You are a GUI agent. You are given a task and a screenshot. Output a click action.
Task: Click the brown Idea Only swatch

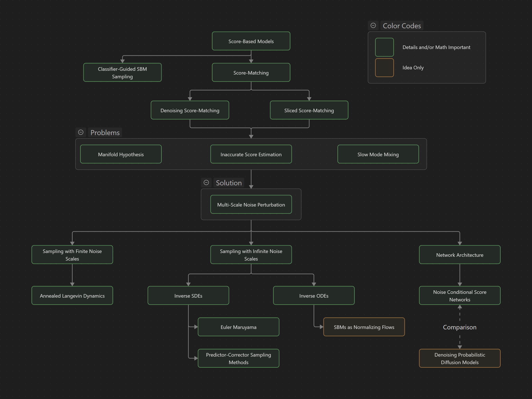click(384, 68)
